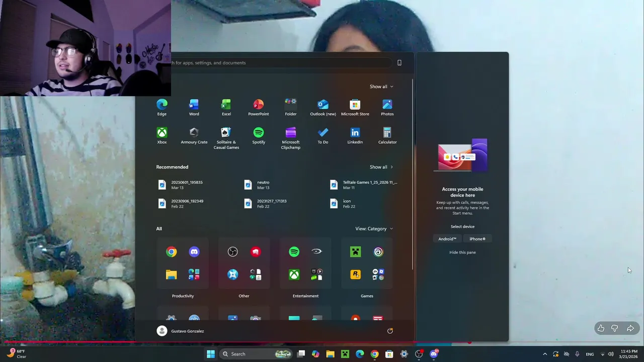
Task: Open the pinned apps Folder group
Action: point(291,107)
